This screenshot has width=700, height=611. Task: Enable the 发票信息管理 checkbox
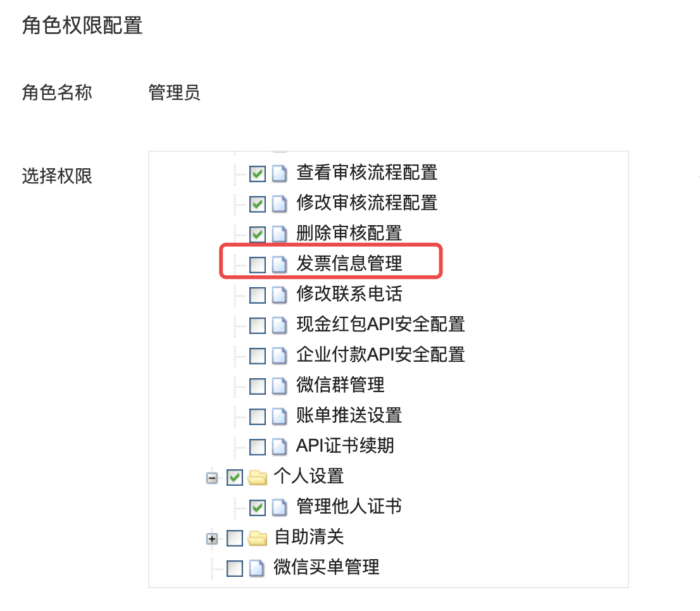(258, 264)
